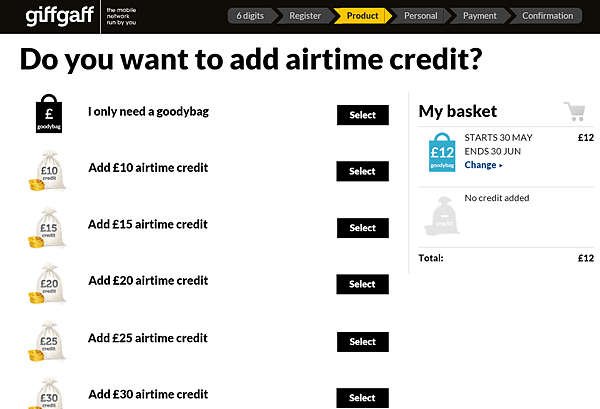The image size is (600, 409).
Task: Click the blue £12 goodybag icon
Action: (442, 152)
